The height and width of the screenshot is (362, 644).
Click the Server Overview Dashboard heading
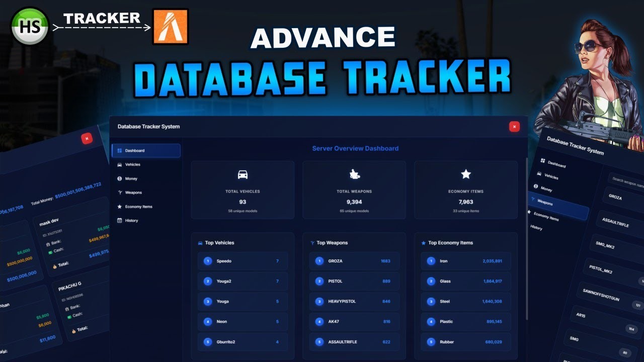[355, 148]
